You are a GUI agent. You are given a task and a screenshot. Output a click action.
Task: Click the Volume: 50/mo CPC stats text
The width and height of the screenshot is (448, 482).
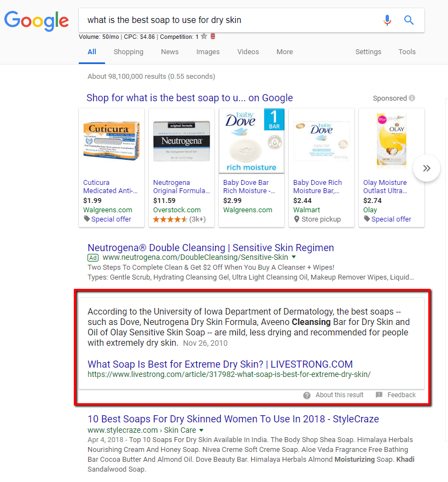point(138,37)
